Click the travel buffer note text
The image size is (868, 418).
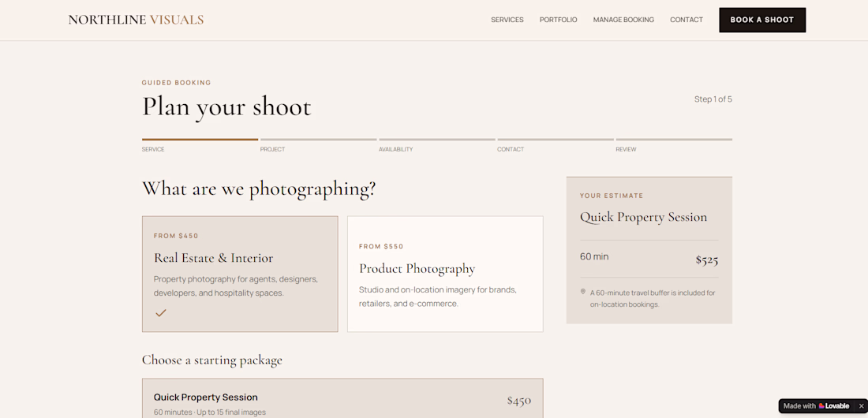click(x=653, y=298)
